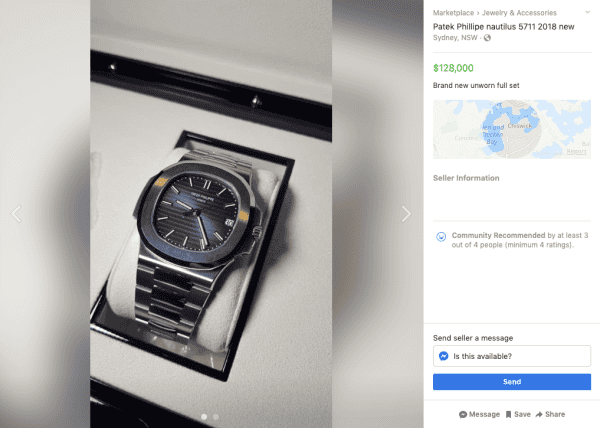Open the listing options chevron dropdown
This screenshot has height=428, width=600.
587,12
